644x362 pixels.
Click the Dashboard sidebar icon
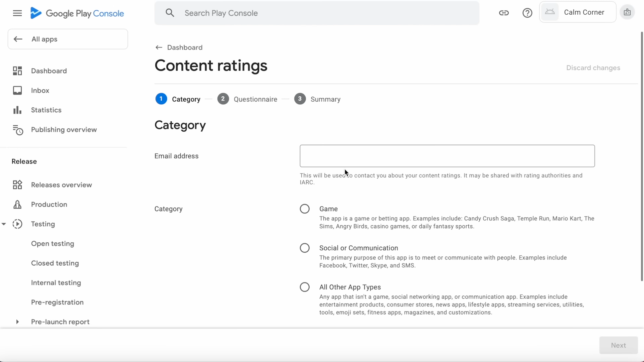pos(17,71)
